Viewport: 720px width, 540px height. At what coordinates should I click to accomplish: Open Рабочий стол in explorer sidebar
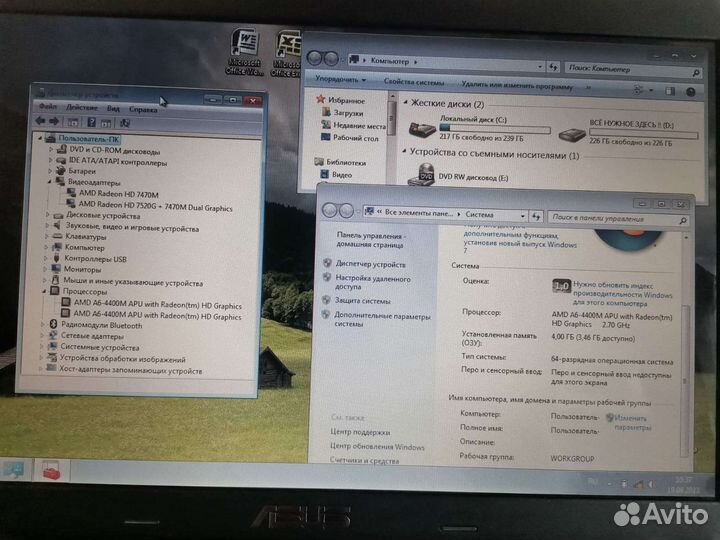350,137
